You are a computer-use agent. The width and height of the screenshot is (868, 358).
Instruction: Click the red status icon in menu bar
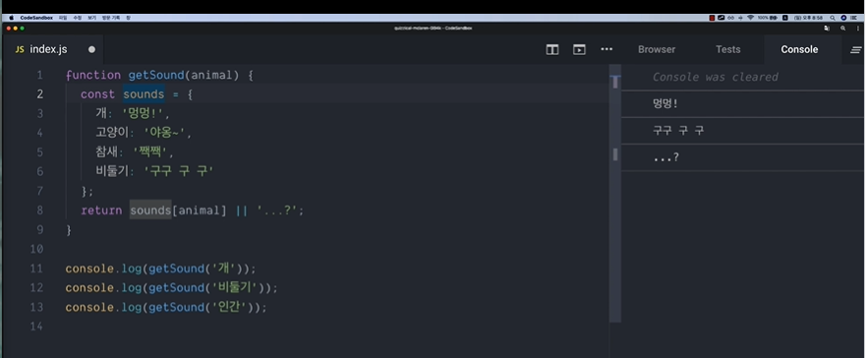pos(712,18)
